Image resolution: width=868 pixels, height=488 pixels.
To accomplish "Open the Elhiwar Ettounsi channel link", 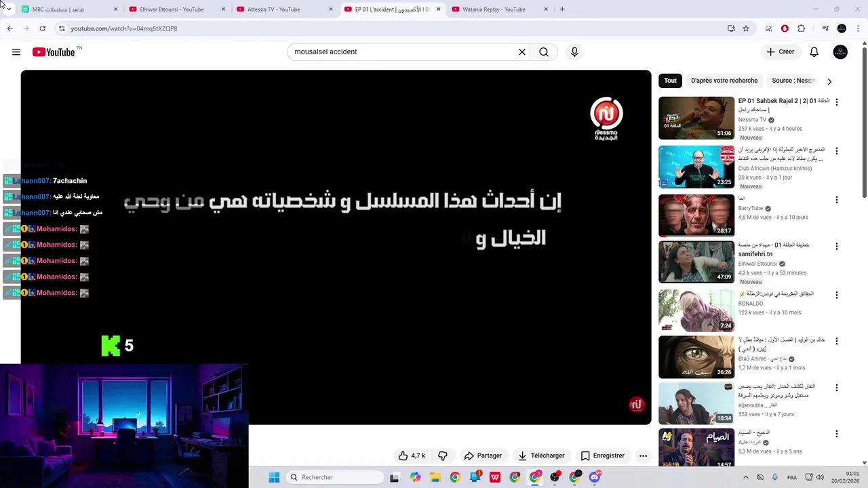I will [x=757, y=264].
